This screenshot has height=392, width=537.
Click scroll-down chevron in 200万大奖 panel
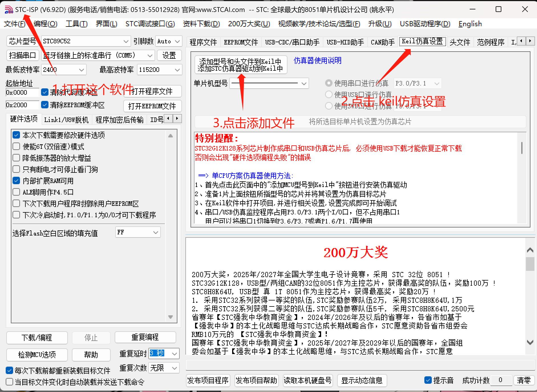point(530,342)
